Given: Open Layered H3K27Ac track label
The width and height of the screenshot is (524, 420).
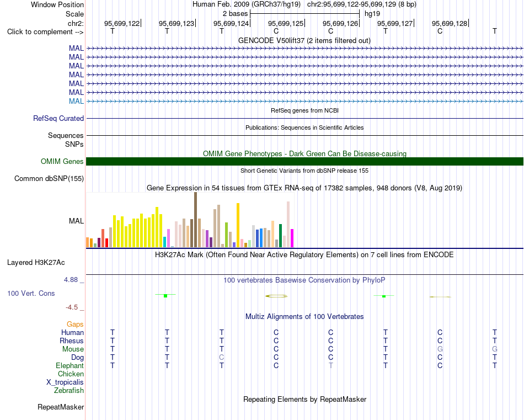Looking at the screenshot, I should (36, 263).
